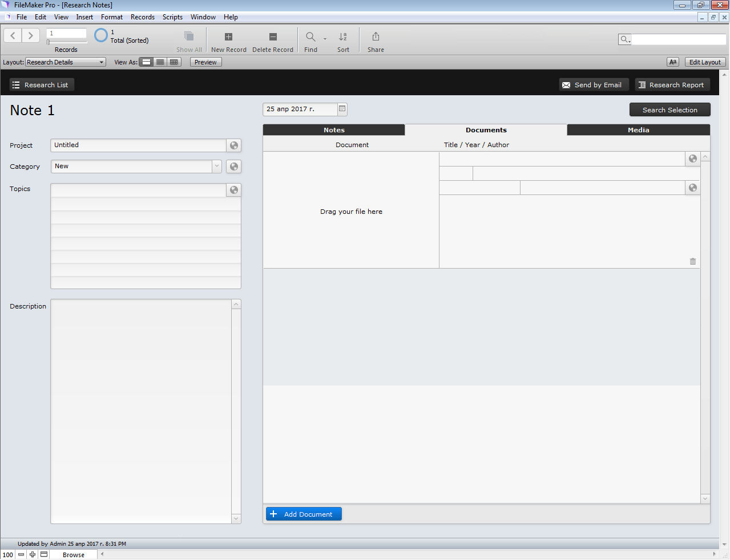Open the Edit menu
The height and width of the screenshot is (560, 730).
(x=41, y=17)
